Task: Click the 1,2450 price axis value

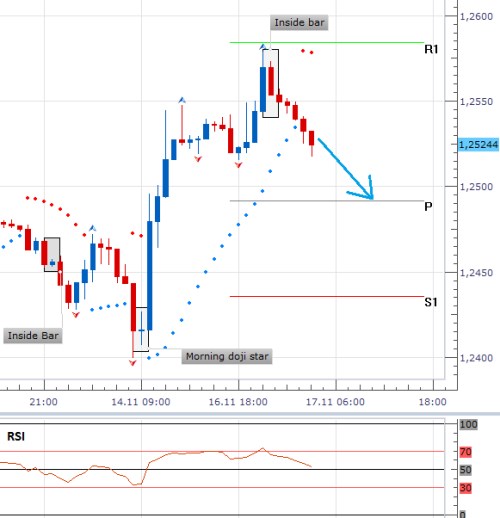Action: pos(476,273)
